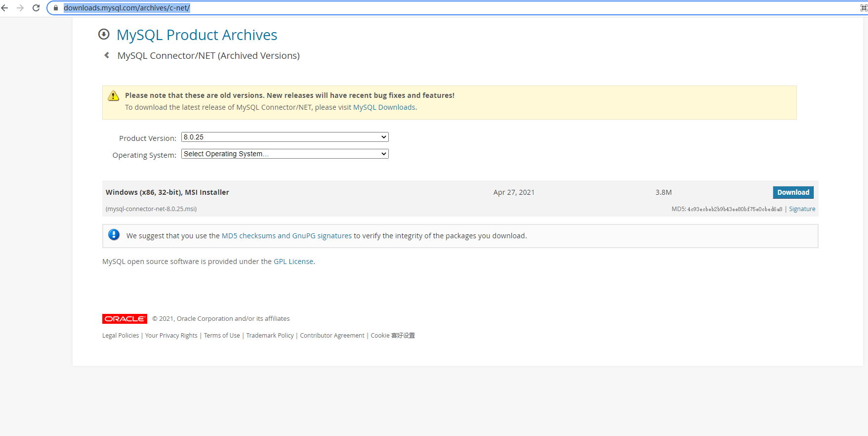Open the Select Operating System dropdown
Image resolution: width=868 pixels, height=436 pixels.
[x=285, y=154]
